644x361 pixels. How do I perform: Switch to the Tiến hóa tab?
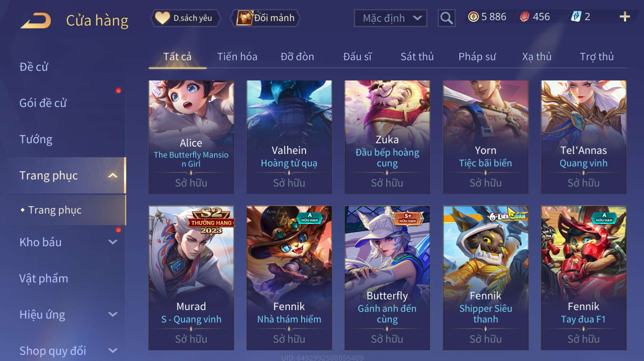(237, 57)
